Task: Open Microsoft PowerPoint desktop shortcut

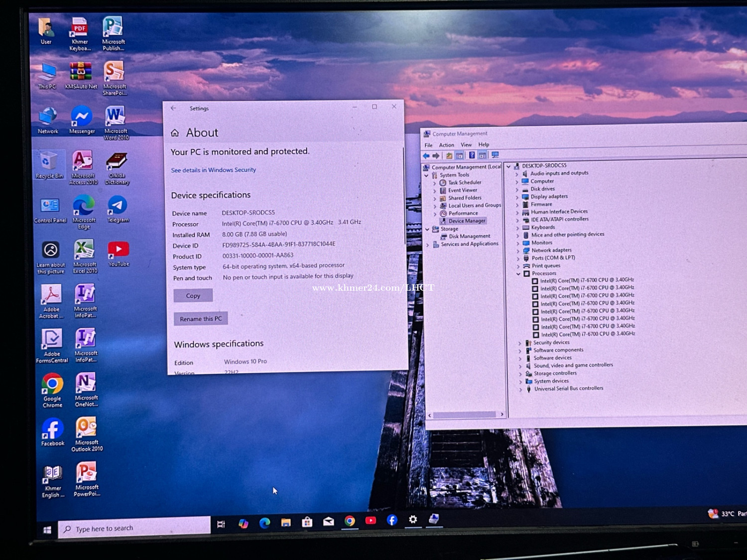Action: point(87,479)
